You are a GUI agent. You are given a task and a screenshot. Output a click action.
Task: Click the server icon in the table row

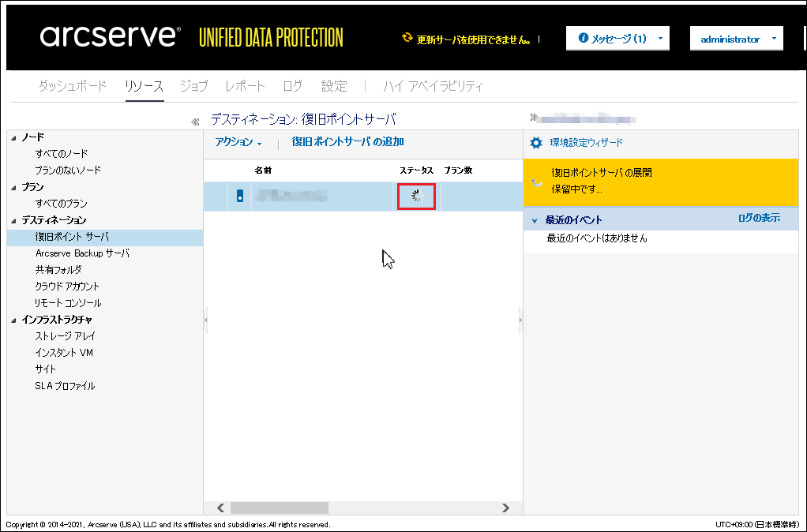click(240, 196)
